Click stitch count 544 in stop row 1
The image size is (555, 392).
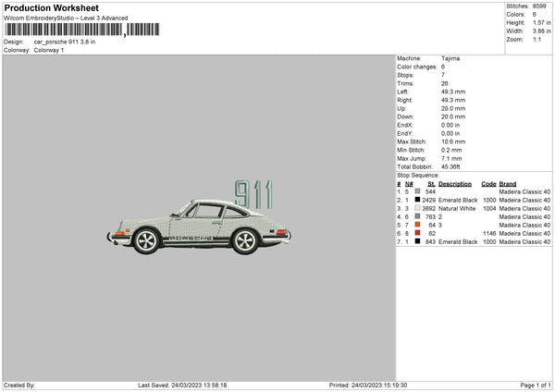pos(430,191)
